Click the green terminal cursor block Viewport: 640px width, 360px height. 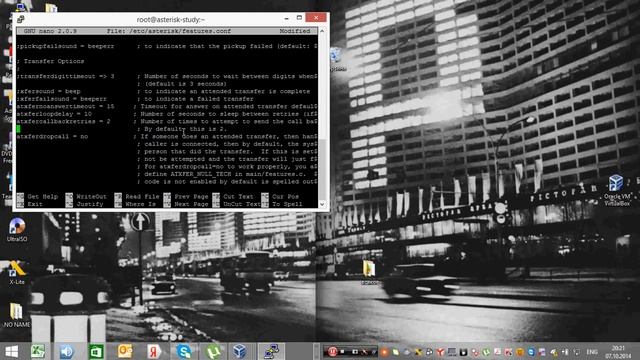(x=18, y=129)
